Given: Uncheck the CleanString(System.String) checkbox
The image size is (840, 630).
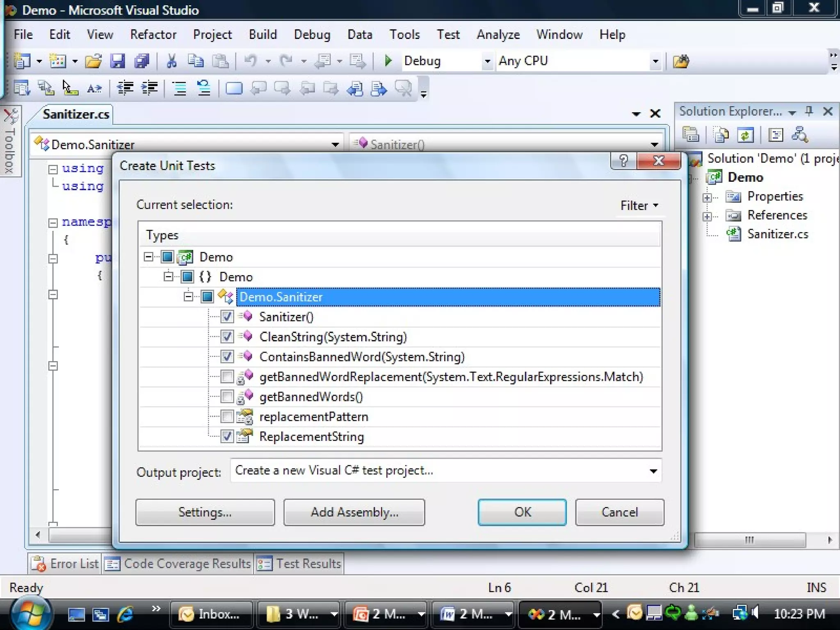Looking at the screenshot, I should pos(227,337).
